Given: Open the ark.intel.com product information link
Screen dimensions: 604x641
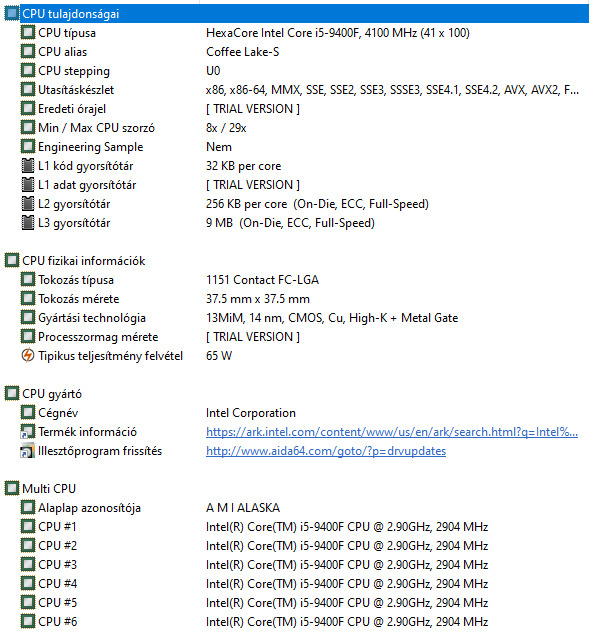Looking at the screenshot, I should pyautogui.click(x=392, y=432).
